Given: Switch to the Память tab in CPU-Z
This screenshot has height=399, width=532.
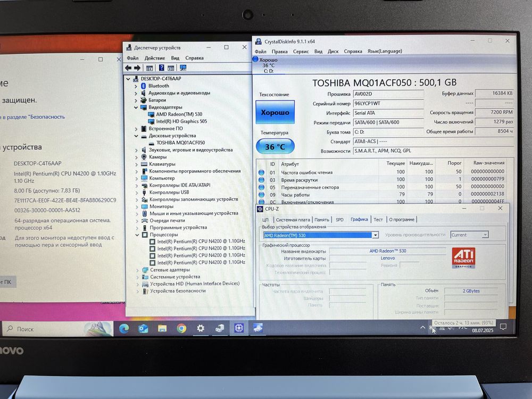Looking at the screenshot, I should tap(322, 220).
